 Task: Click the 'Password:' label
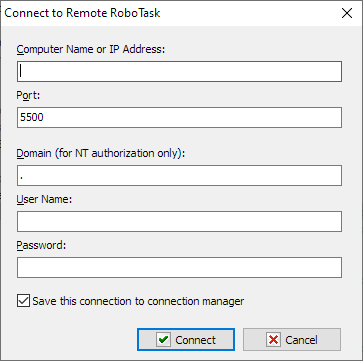[x=42, y=245]
